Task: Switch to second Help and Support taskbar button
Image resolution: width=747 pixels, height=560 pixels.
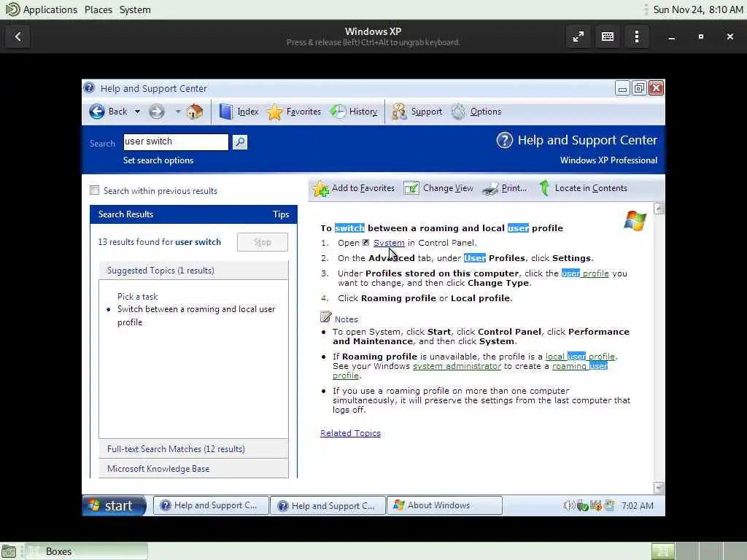Action: 328,506
